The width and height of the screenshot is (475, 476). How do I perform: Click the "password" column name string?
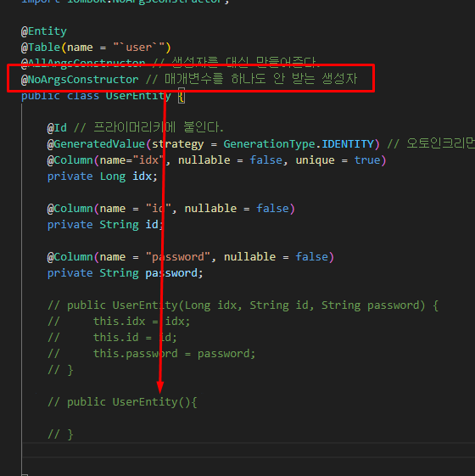pyautogui.click(x=178, y=257)
